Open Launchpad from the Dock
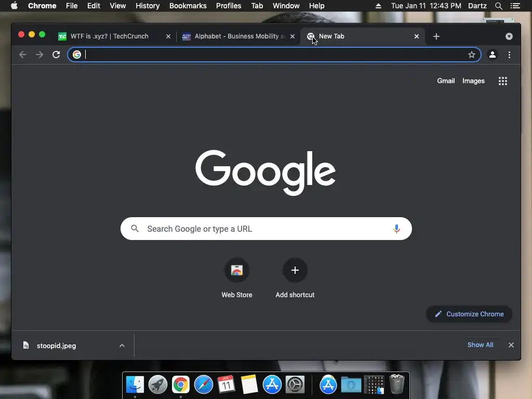Image resolution: width=532 pixels, height=399 pixels. click(x=158, y=385)
